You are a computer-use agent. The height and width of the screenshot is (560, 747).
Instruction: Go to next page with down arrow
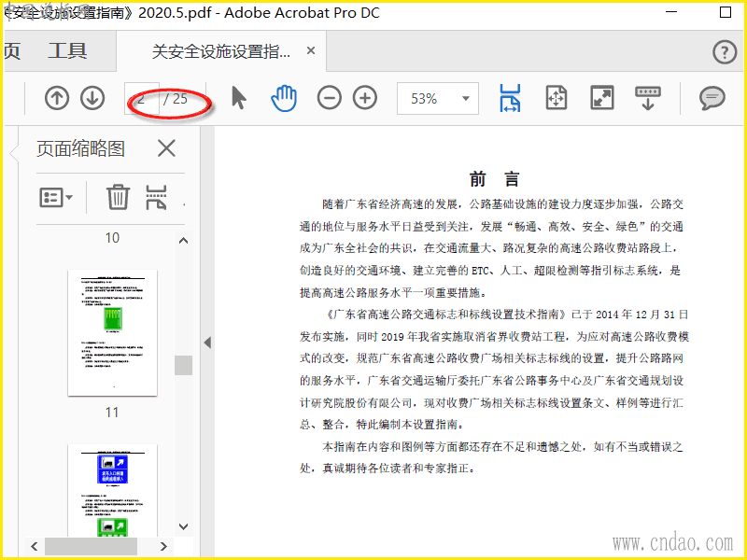click(92, 98)
